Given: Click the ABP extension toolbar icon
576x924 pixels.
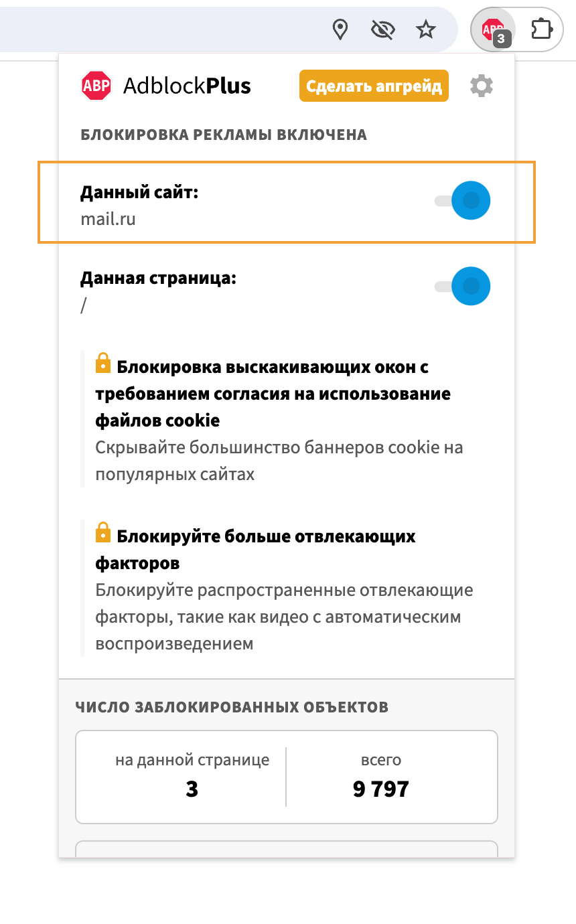Looking at the screenshot, I should pos(492,29).
